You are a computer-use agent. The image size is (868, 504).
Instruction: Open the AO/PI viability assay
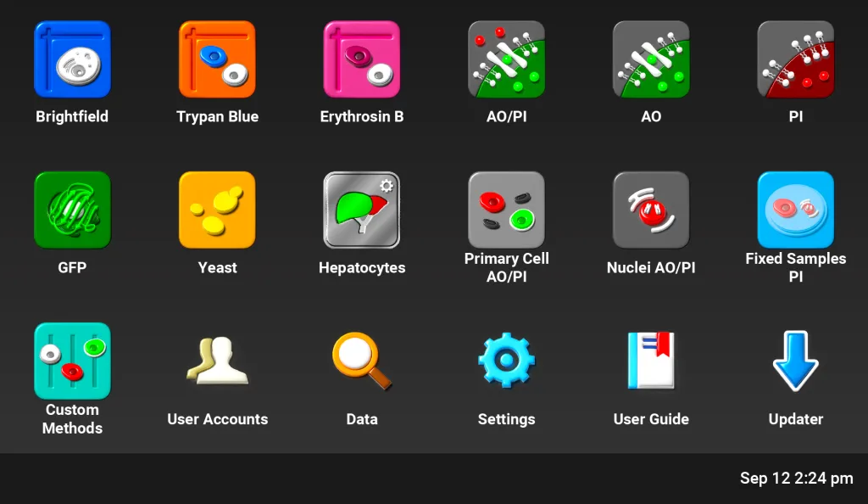coord(506,59)
